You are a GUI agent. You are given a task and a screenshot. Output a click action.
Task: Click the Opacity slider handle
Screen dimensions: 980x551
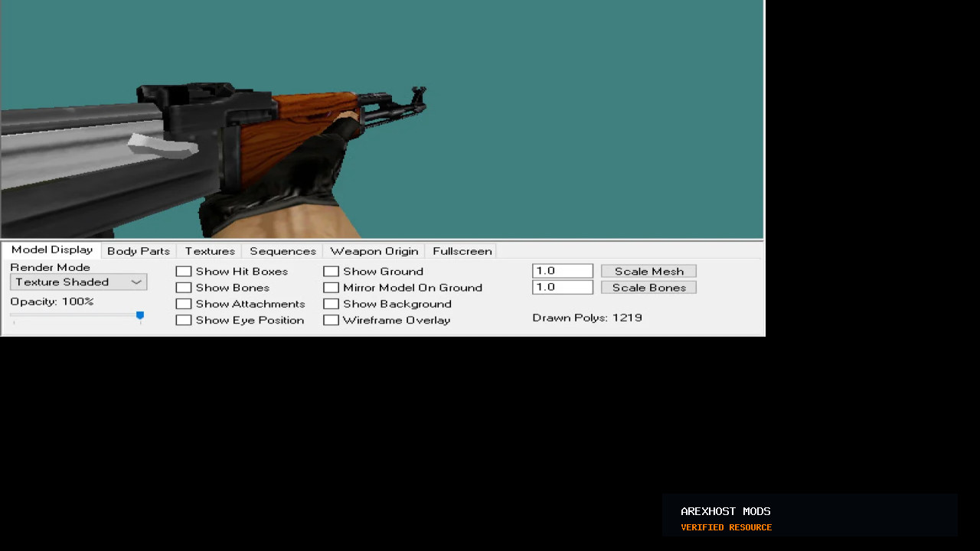140,315
